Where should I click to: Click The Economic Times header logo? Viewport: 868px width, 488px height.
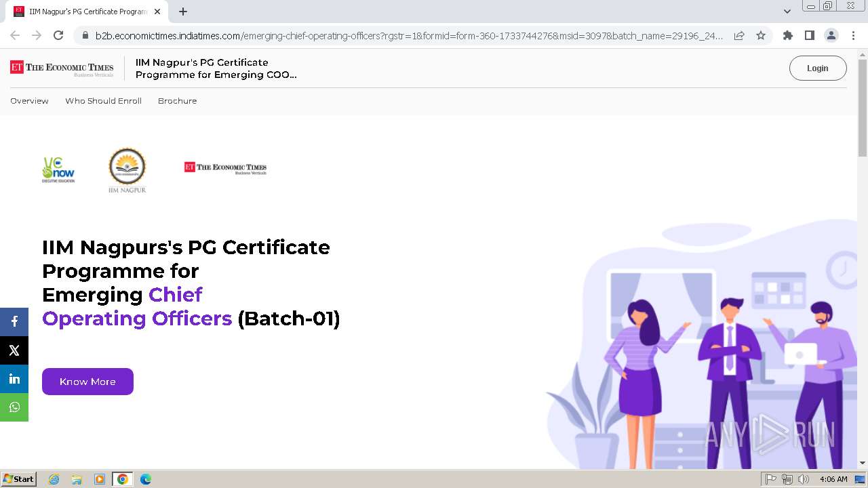(62, 68)
